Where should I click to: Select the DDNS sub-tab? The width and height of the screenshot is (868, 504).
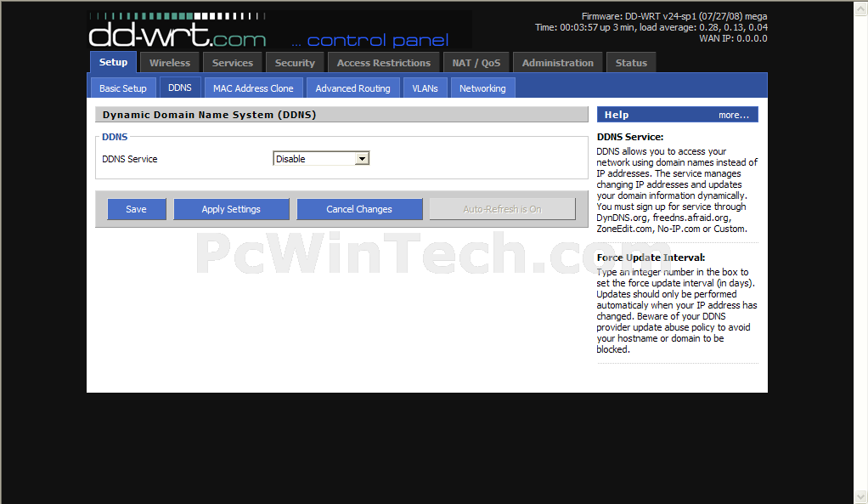180,88
